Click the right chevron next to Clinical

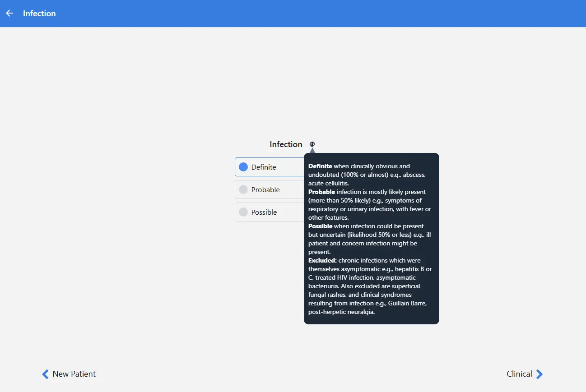pos(539,374)
